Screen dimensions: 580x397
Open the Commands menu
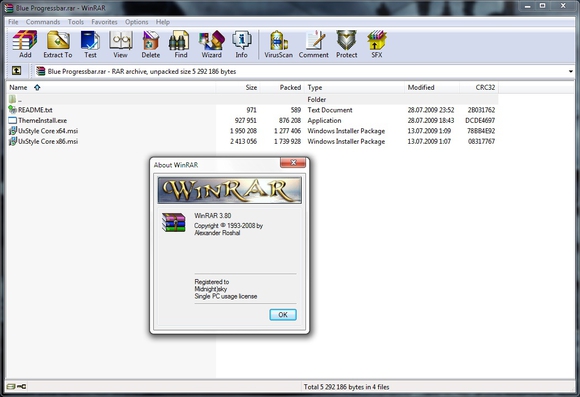click(x=43, y=22)
